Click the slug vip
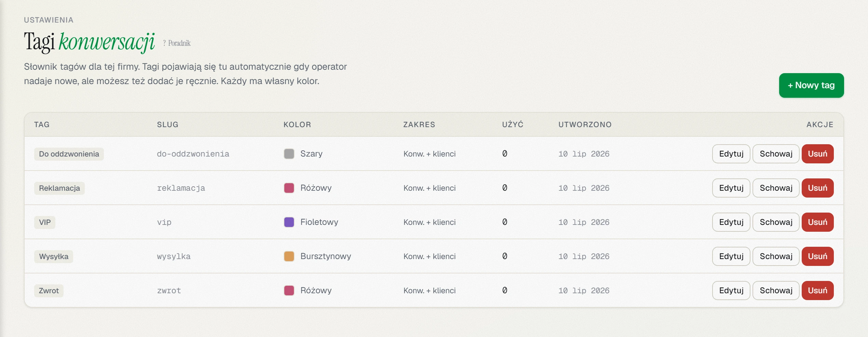 (164, 222)
